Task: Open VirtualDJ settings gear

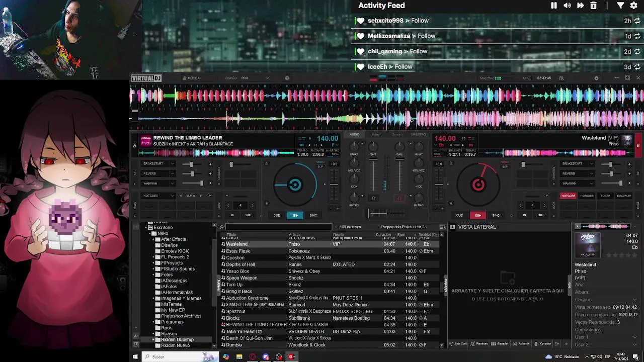Action: pyautogui.click(x=596, y=78)
